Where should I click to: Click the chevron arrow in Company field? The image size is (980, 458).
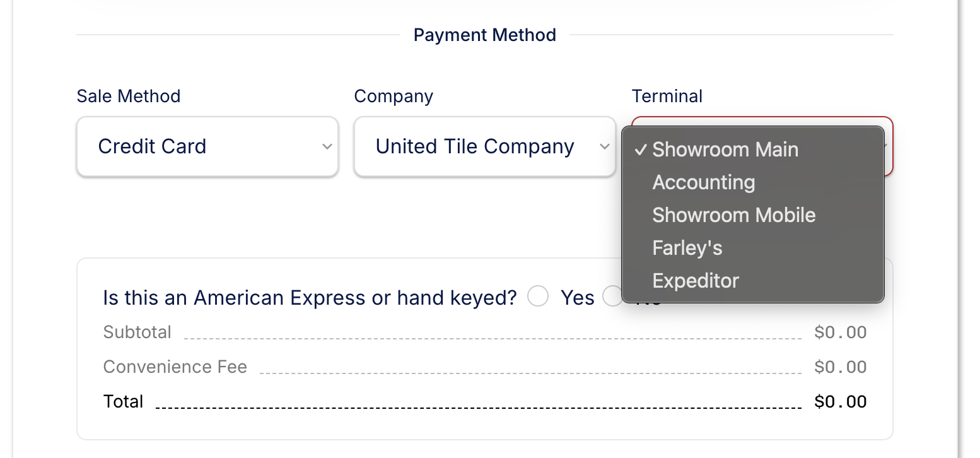[x=604, y=147]
